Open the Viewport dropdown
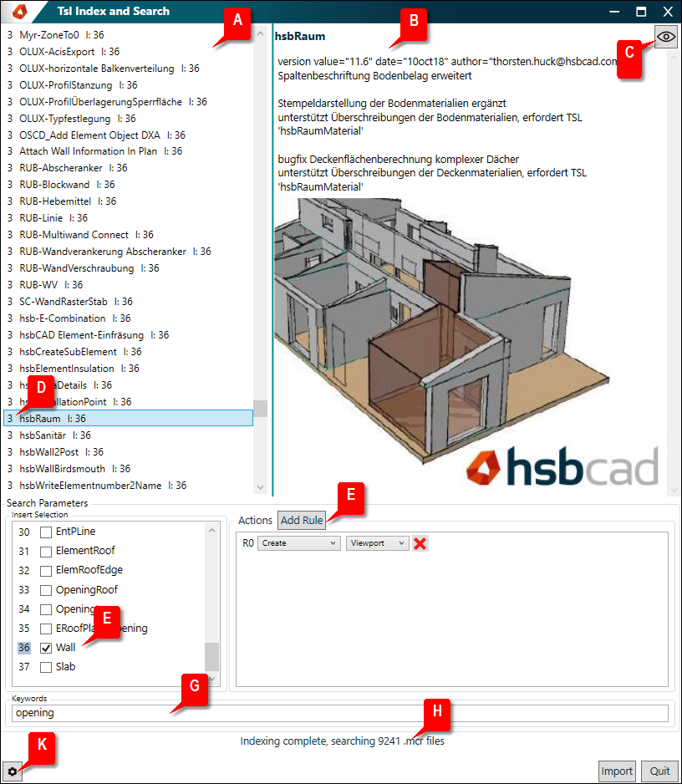This screenshot has height=784, width=682. point(378,543)
